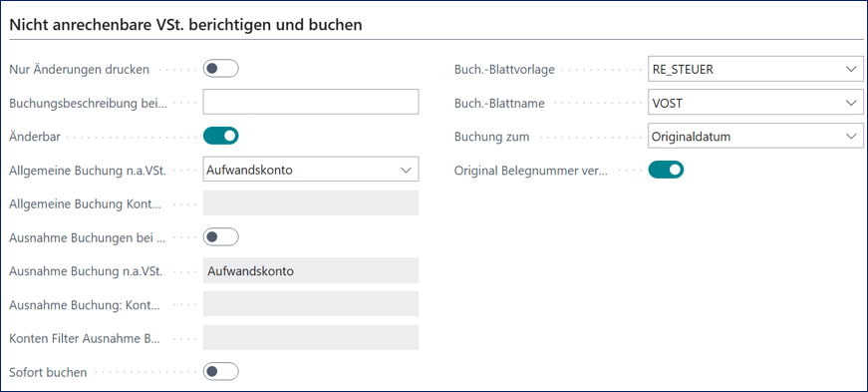Open Buchung zum Originaldatum dropdown
This screenshot has height=392, width=868.
[755, 137]
